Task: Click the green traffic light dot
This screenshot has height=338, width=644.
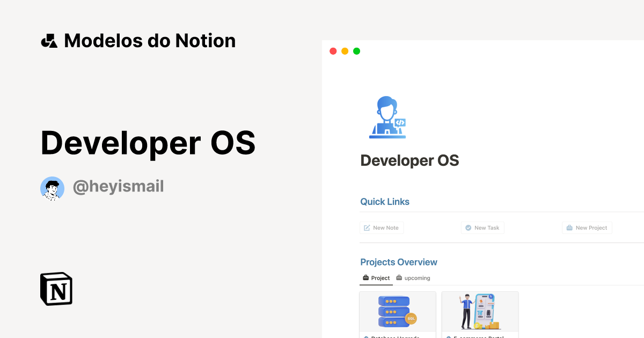Action: pyautogui.click(x=356, y=51)
